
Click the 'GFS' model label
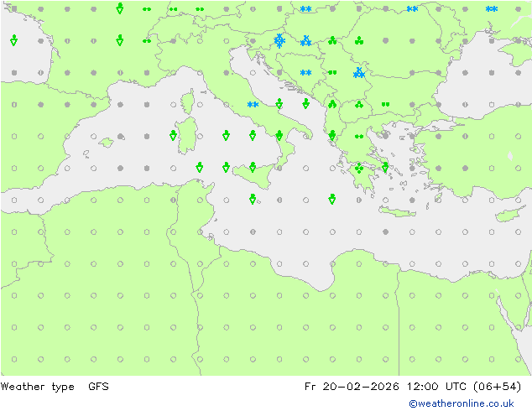coord(98,387)
